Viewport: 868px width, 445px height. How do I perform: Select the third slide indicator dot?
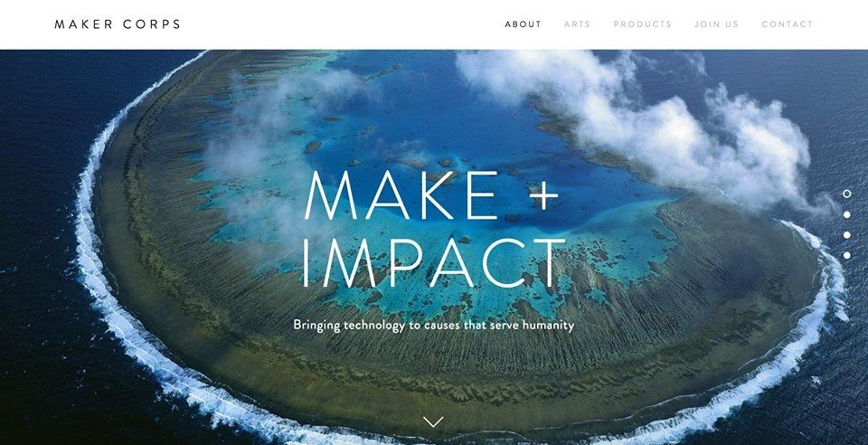pyautogui.click(x=846, y=235)
